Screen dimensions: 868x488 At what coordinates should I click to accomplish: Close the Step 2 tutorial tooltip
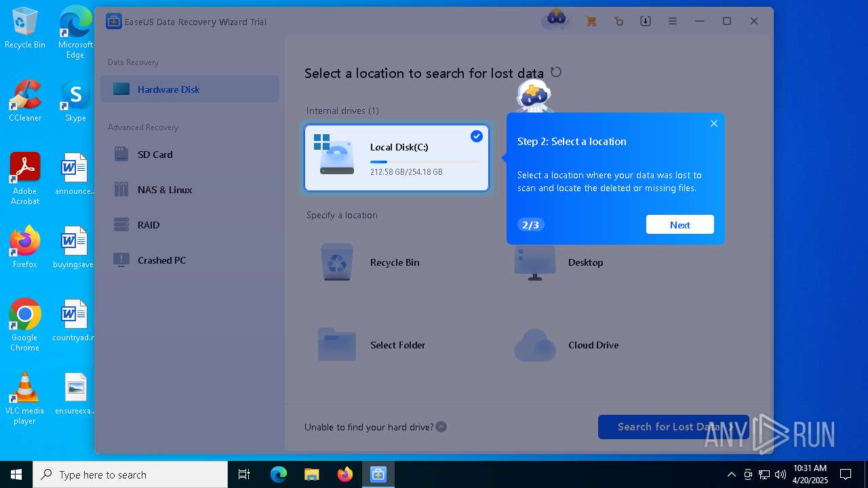point(714,123)
